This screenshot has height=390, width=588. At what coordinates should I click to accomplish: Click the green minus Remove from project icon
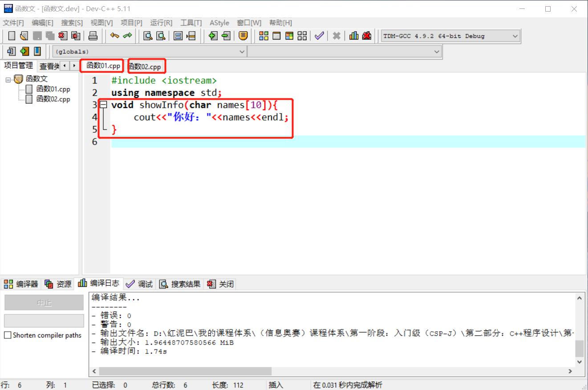tap(226, 36)
